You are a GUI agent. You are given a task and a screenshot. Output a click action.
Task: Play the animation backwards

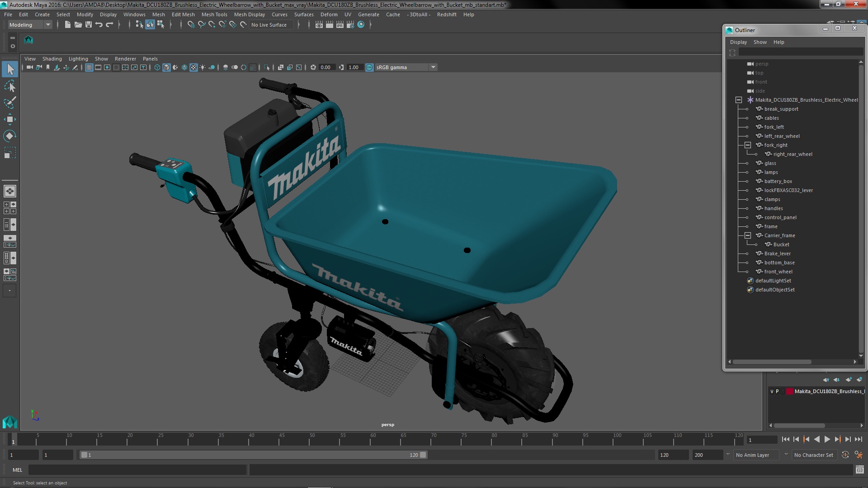tap(816, 439)
